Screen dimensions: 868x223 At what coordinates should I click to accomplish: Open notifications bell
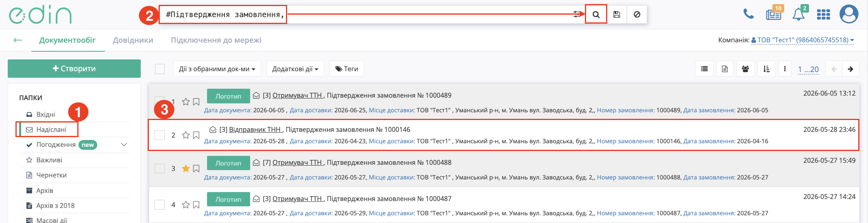(798, 14)
